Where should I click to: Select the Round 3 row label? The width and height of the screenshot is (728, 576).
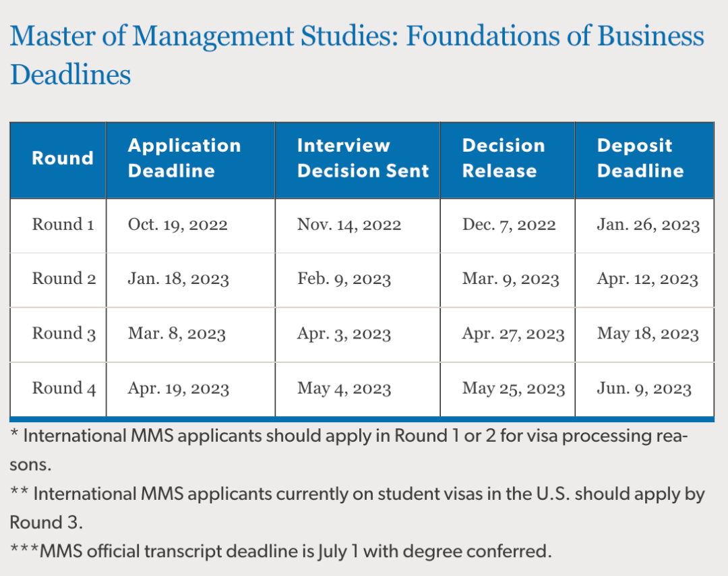point(64,333)
